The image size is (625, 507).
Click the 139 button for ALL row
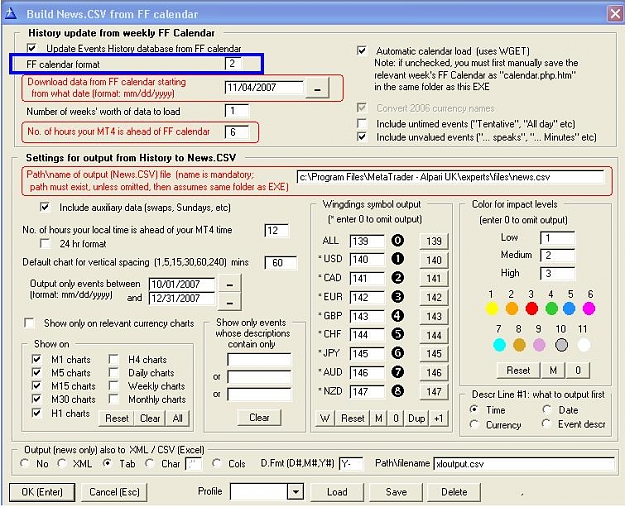pyautogui.click(x=434, y=241)
